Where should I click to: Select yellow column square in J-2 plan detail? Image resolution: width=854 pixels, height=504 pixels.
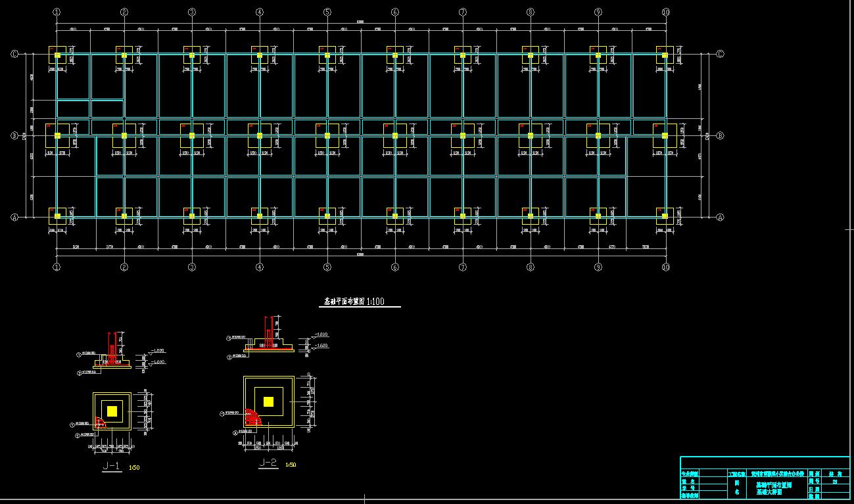pyautogui.click(x=268, y=401)
